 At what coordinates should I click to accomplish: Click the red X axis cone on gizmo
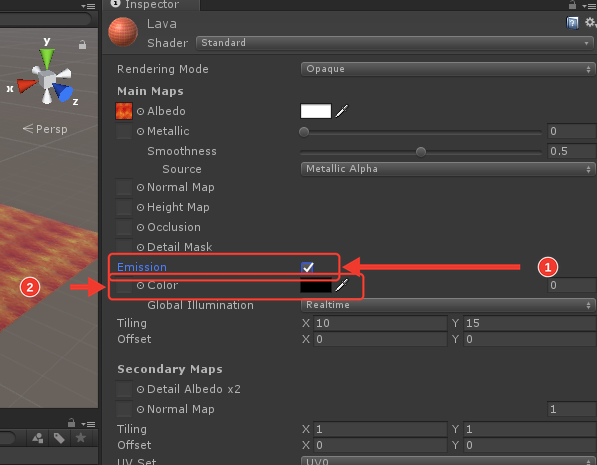[27, 85]
